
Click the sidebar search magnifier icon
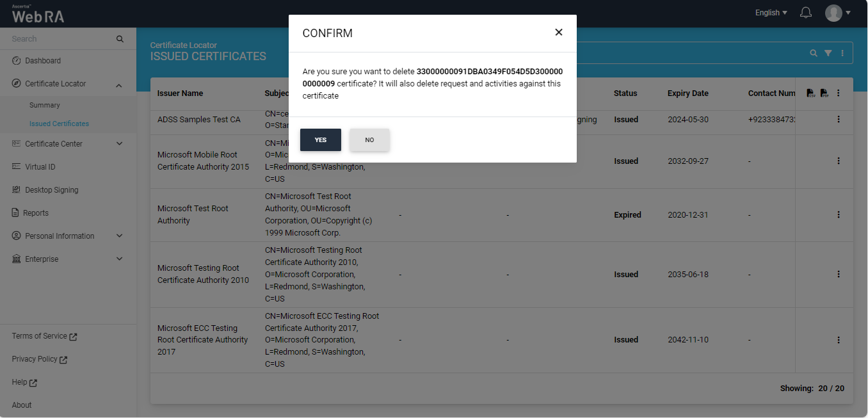[120, 39]
